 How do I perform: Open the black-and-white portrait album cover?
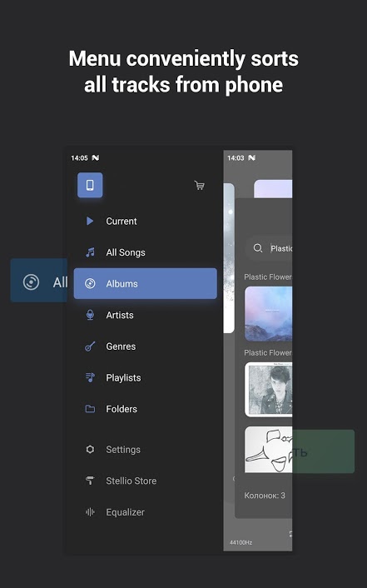pos(269,390)
